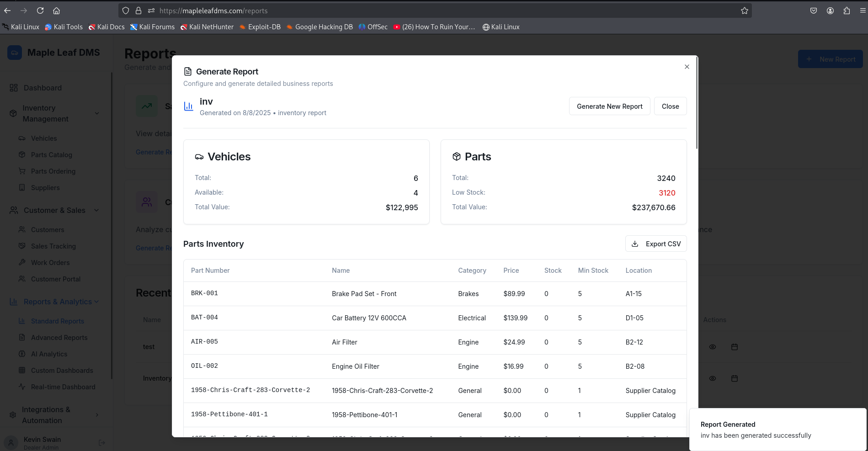868x451 pixels.
Task: Click the calendar icon in test report row
Action: tap(735, 347)
